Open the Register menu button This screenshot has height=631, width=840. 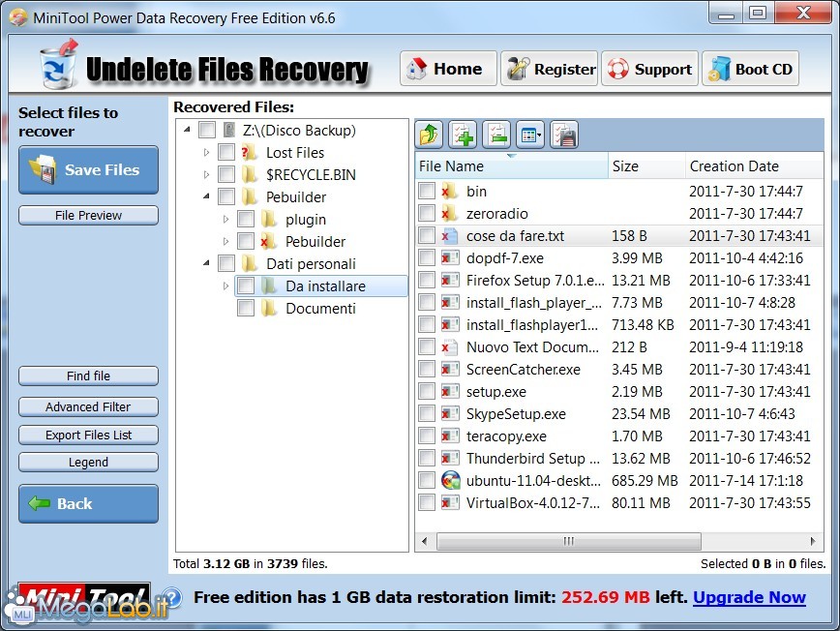(549, 69)
